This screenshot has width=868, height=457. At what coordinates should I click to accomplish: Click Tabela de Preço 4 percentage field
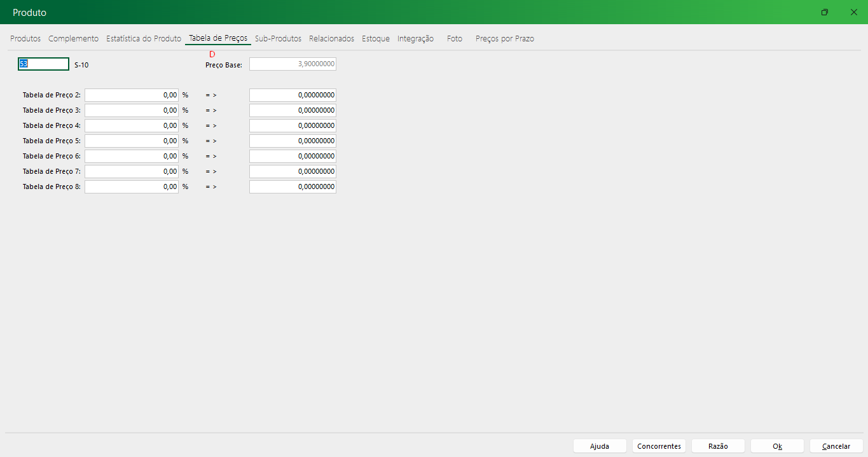pyautogui.click(x=132, y=125)
